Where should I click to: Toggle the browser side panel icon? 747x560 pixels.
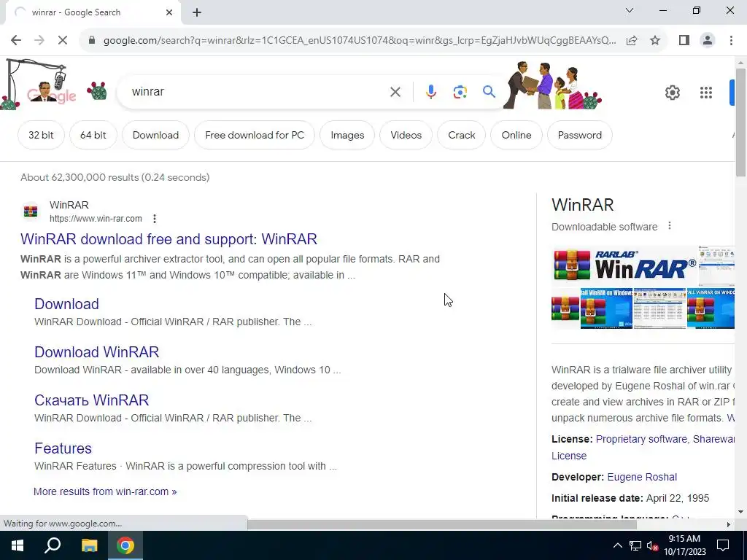(684, 41)
